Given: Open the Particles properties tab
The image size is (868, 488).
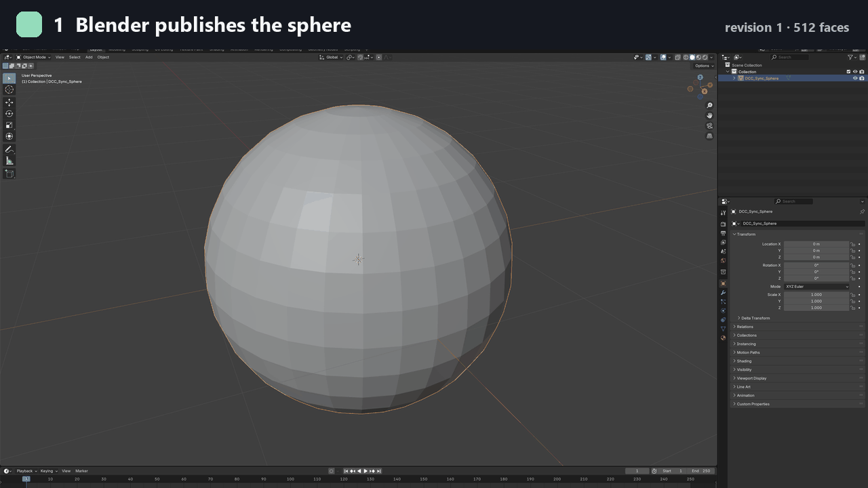Looking at the screenshot, I should pyautogui.click(x=724, y=302).
